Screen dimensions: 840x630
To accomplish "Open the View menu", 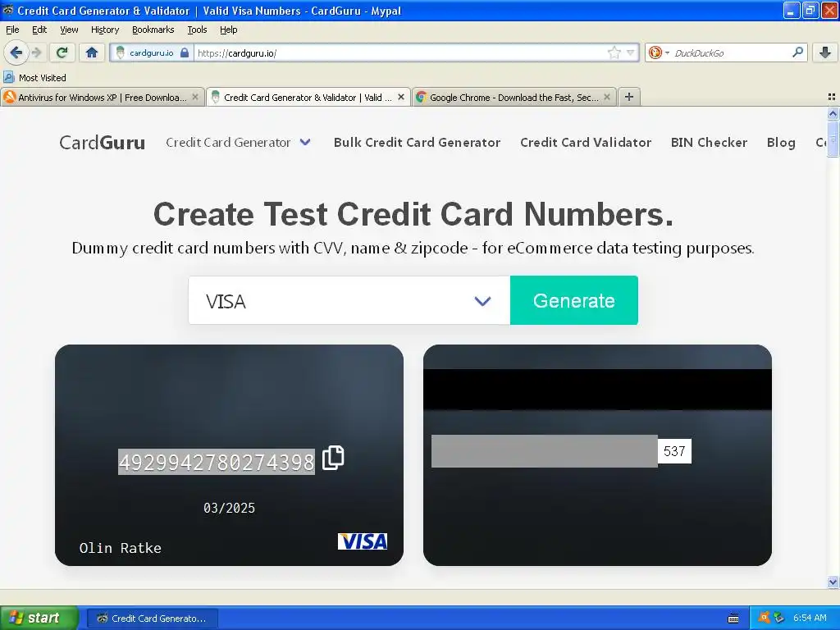I will pyautogui.click(x=69, y=30).
